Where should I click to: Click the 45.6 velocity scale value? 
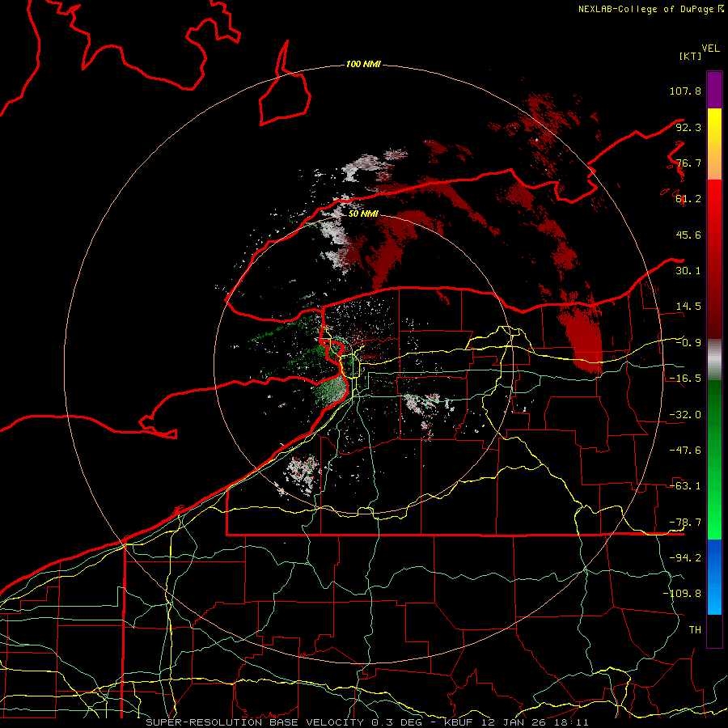(x=688, y=235)
